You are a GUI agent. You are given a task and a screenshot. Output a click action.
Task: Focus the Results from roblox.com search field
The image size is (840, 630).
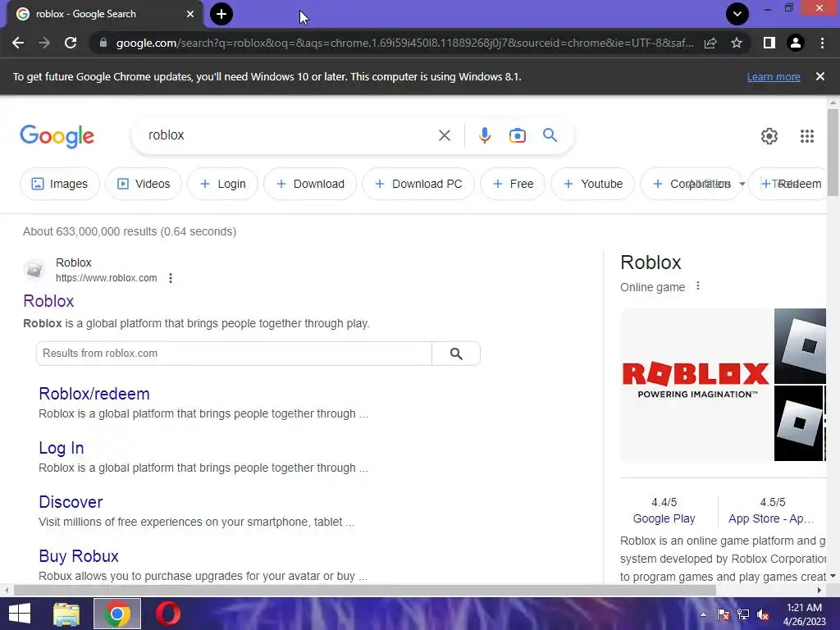(x=234, y=354)
